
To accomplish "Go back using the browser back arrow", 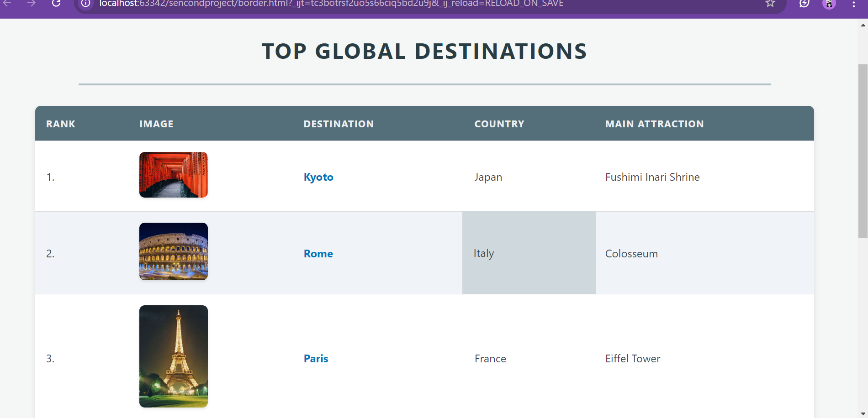I will coord(7,3).
